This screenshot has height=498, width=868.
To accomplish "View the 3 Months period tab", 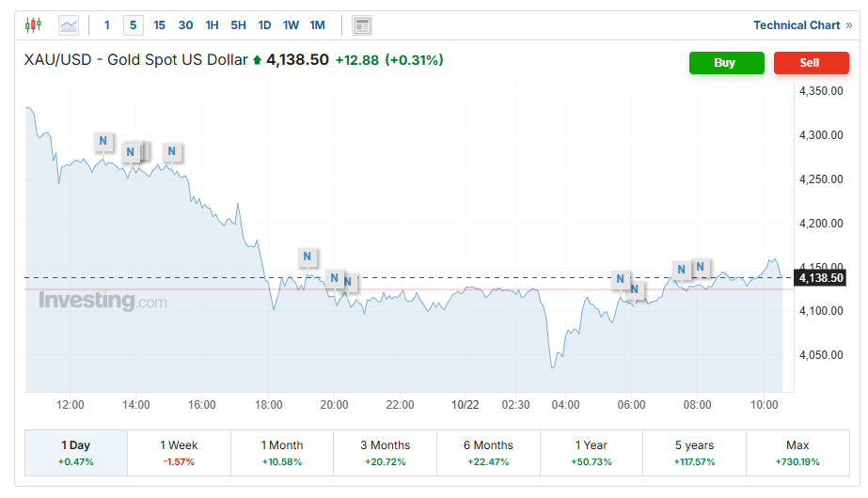I will coord(385,453).
